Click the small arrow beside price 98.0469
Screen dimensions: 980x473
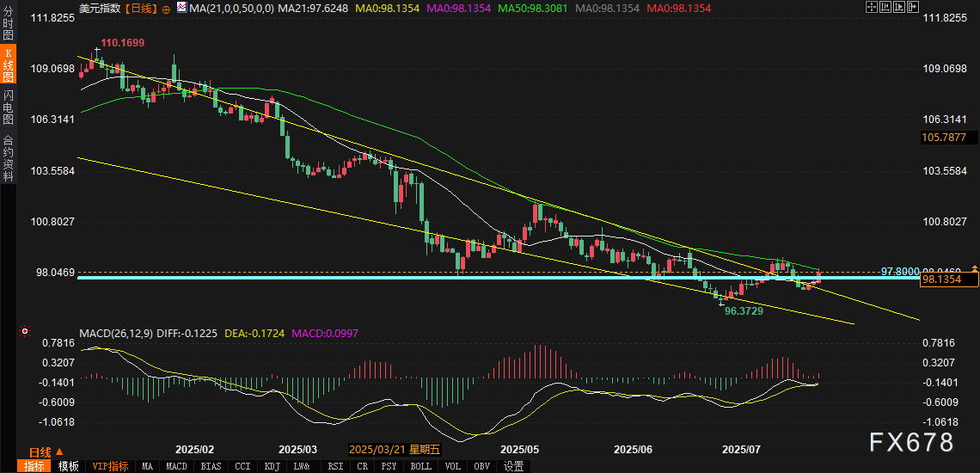974,269
